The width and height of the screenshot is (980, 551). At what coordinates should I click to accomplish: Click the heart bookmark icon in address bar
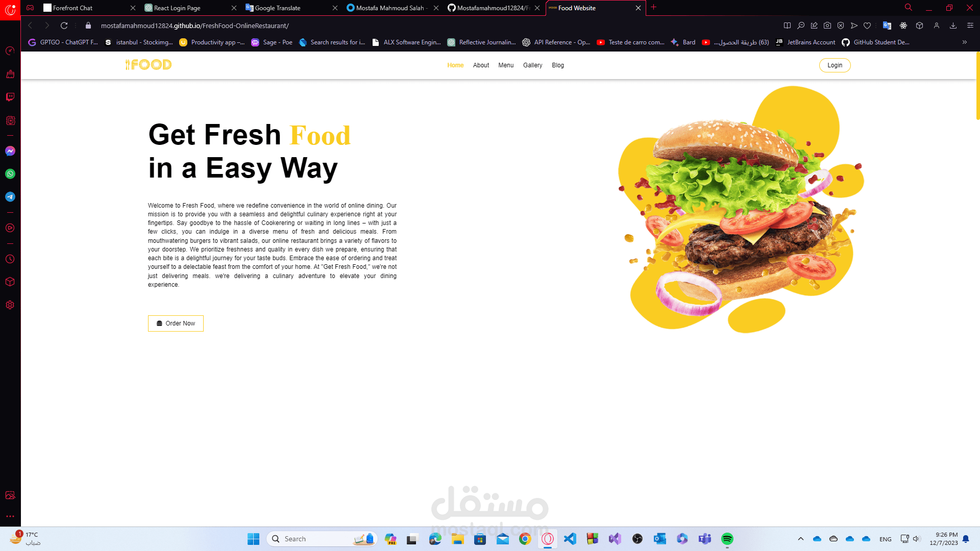pyautogui.click(x=867, y=26)
